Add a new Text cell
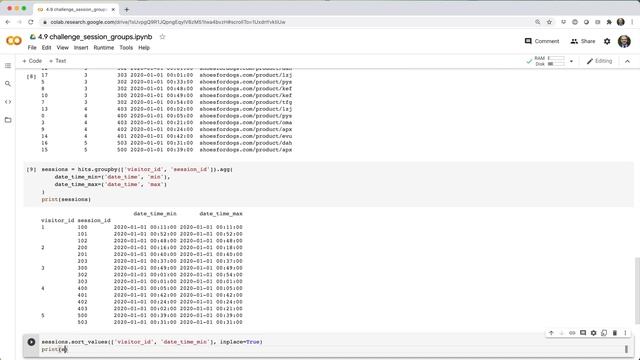The image size is (640, 360). [x=58, y=61]
